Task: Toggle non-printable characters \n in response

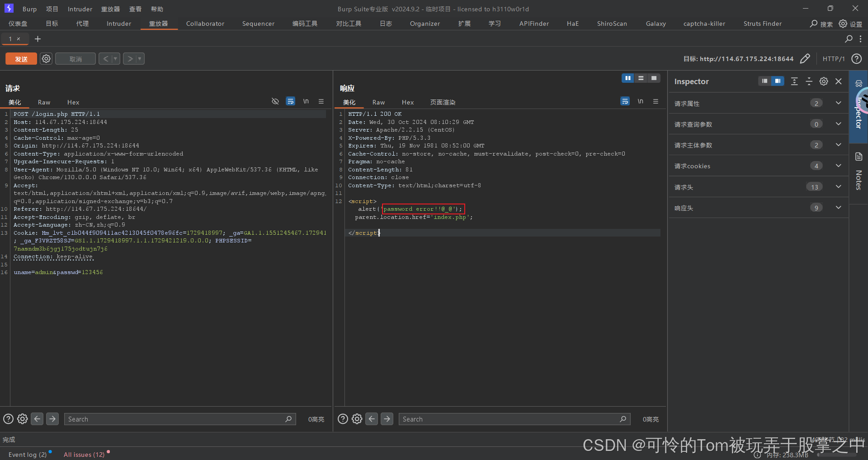Action: 641,101
